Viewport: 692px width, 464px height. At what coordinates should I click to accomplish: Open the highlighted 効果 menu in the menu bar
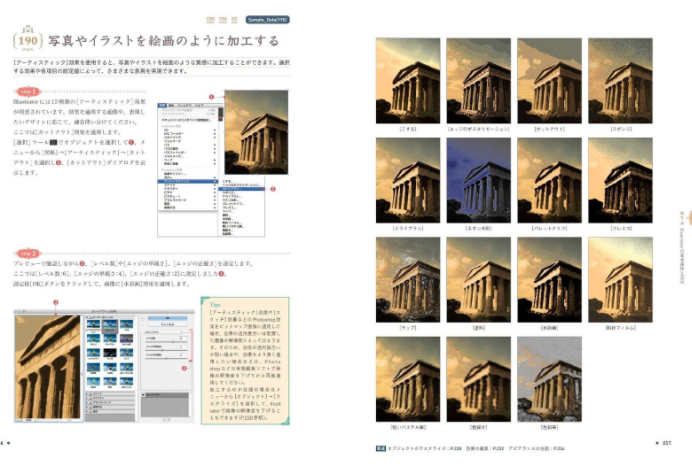(162, 106)
